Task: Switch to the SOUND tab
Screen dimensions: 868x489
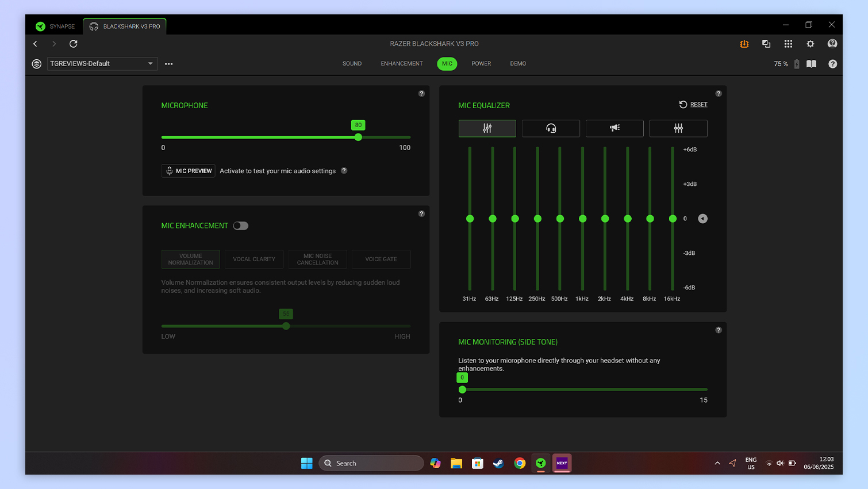Action: click(352, 64)
